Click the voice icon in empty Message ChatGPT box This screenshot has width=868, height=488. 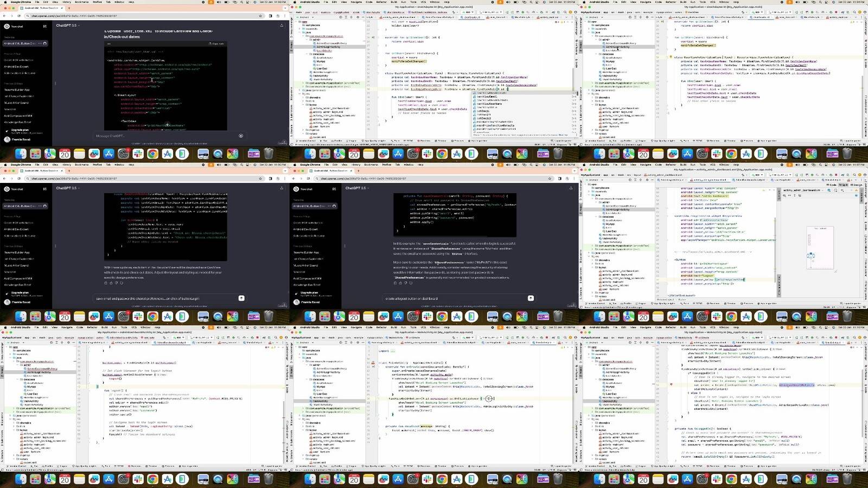(241, 136)
